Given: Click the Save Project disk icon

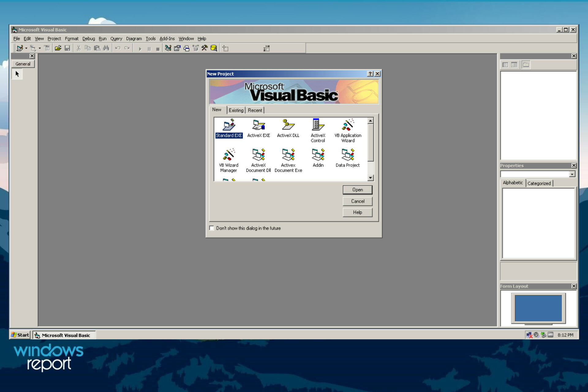Looking at the screenshot, I should (67, 48).
